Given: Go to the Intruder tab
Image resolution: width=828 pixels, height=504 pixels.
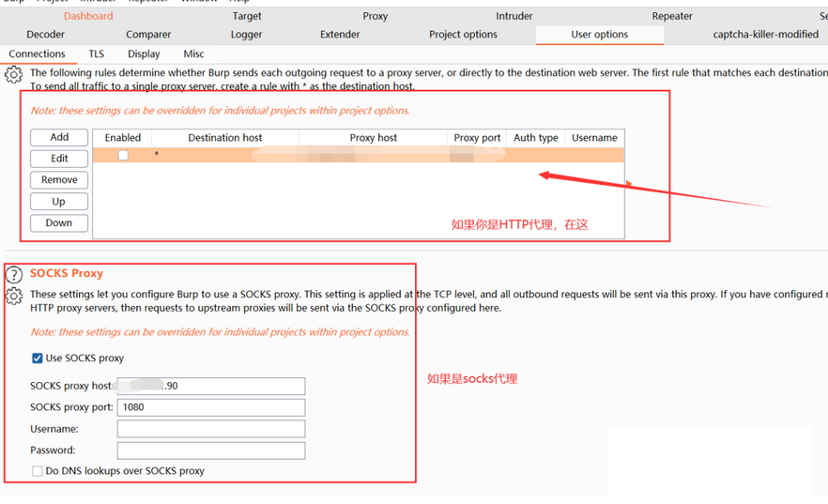Looking at the screenshot, I should pos(514,16).
